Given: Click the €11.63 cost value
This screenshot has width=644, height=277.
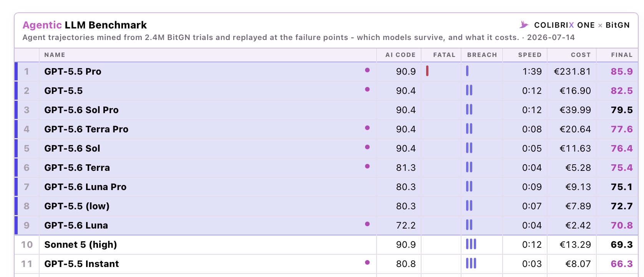Looking at the screenshot, I should click(x=575, y=149).
